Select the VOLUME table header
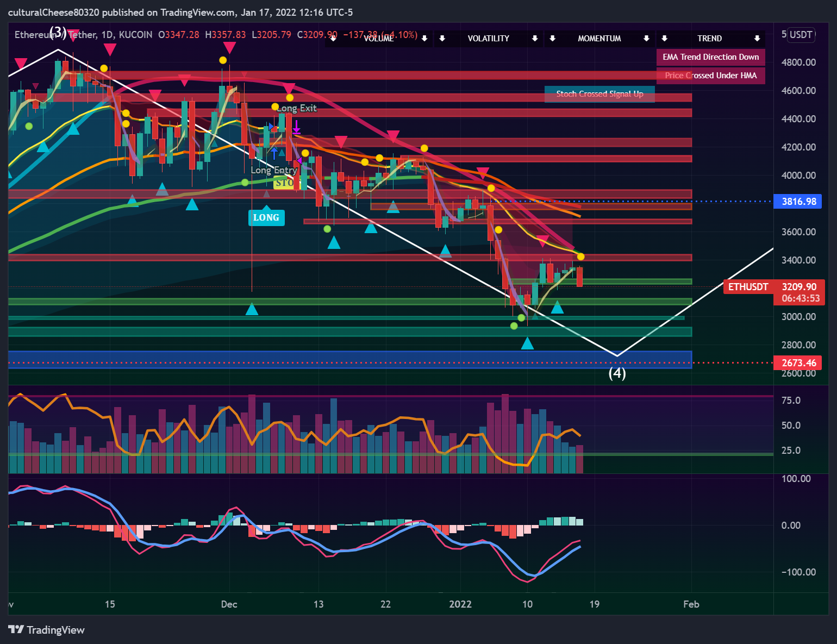This screenshot has height=644, width=837. tap(379, 39)
